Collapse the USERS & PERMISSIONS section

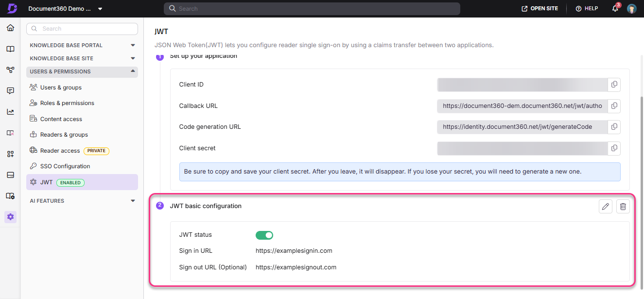132,71
